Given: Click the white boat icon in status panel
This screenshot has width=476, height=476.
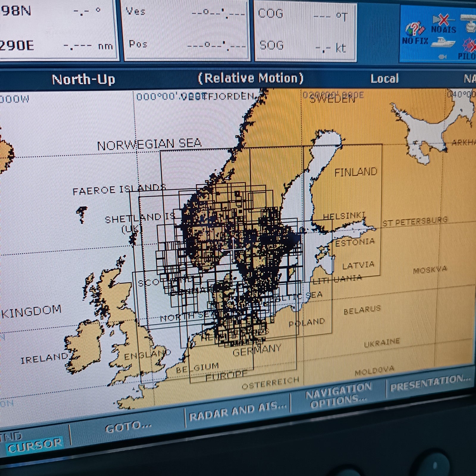Looking at the screenshot, I should [x=443, y=42].
